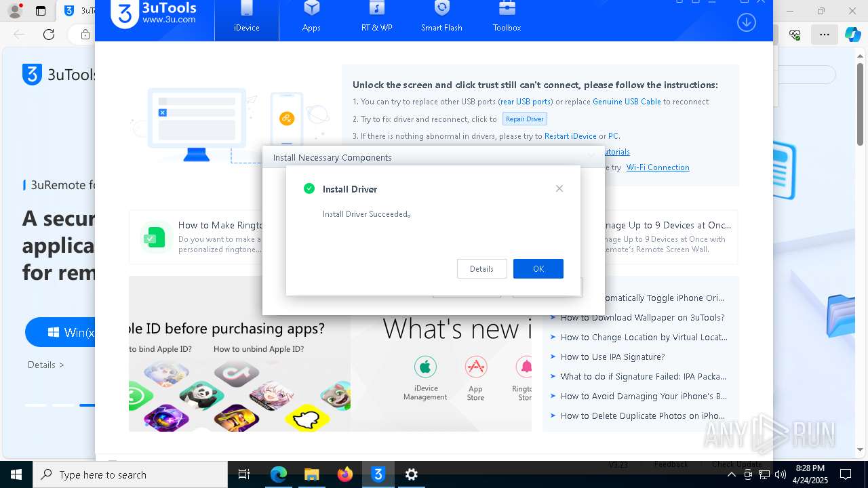Open How to Use IPA Signature article
The image size is (868, 488).
612,357
